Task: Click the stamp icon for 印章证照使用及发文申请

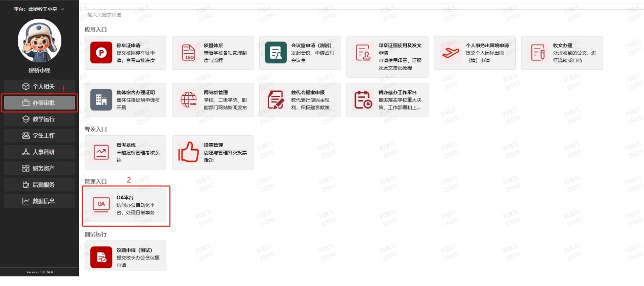Action: coord(363,53)
